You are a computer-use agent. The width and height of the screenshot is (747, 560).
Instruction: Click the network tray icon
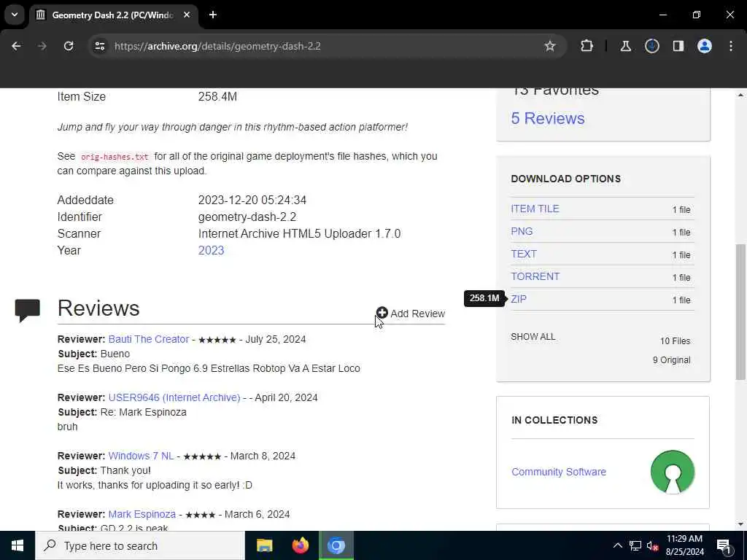pos(635,545)
